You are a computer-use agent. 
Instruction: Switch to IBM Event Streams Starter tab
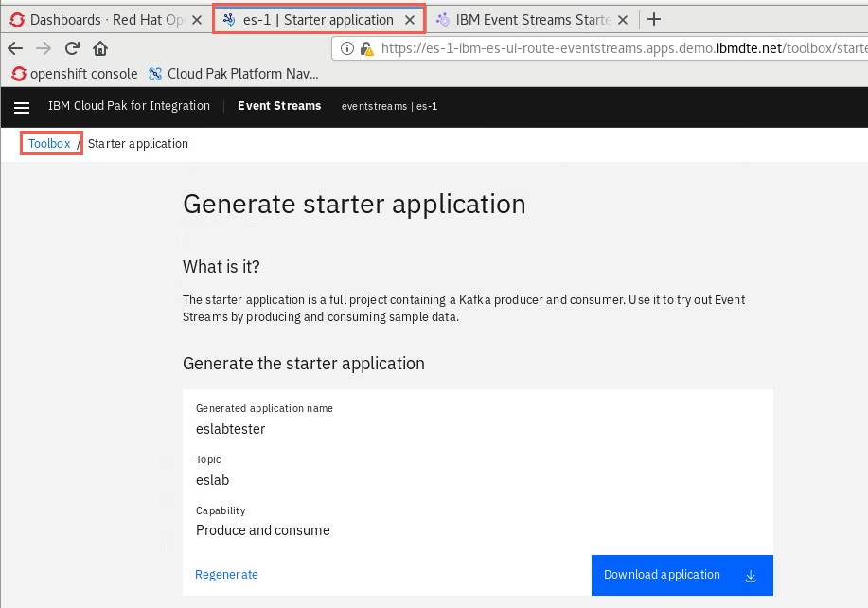524,20
